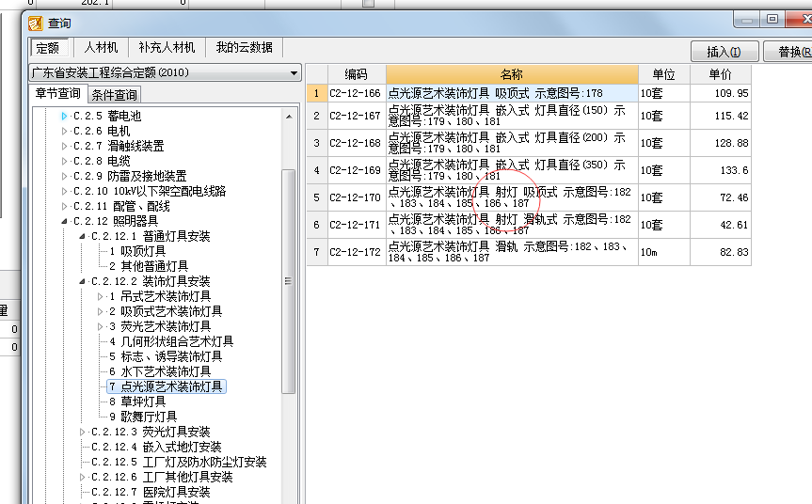Image resolution: width=812 pixels, height=504 pixels.
Task: Expand the C.2.5 蓄电池 node
Action: click(x=64, y=116)
